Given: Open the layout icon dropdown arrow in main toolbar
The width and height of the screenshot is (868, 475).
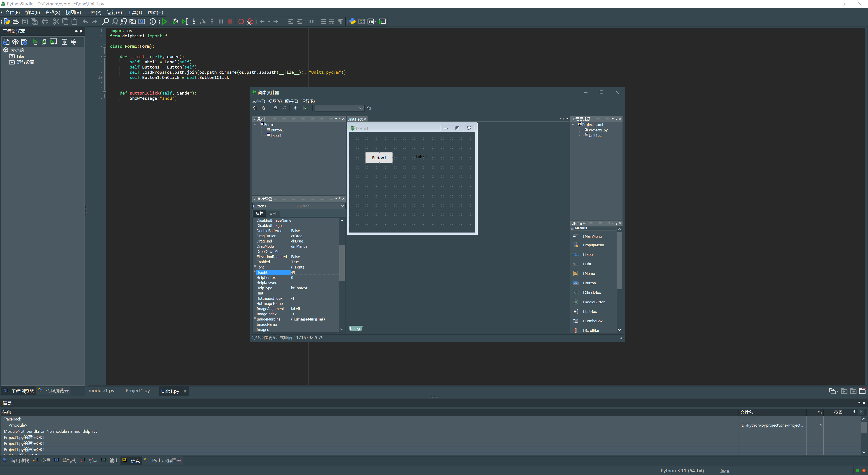Looking at the screenshot, I should tap(375, 21).
